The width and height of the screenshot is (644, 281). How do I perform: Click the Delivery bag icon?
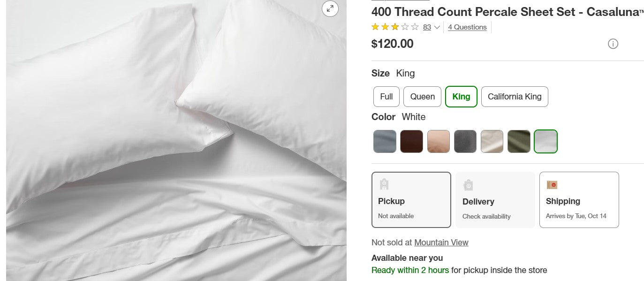(468, 185)
